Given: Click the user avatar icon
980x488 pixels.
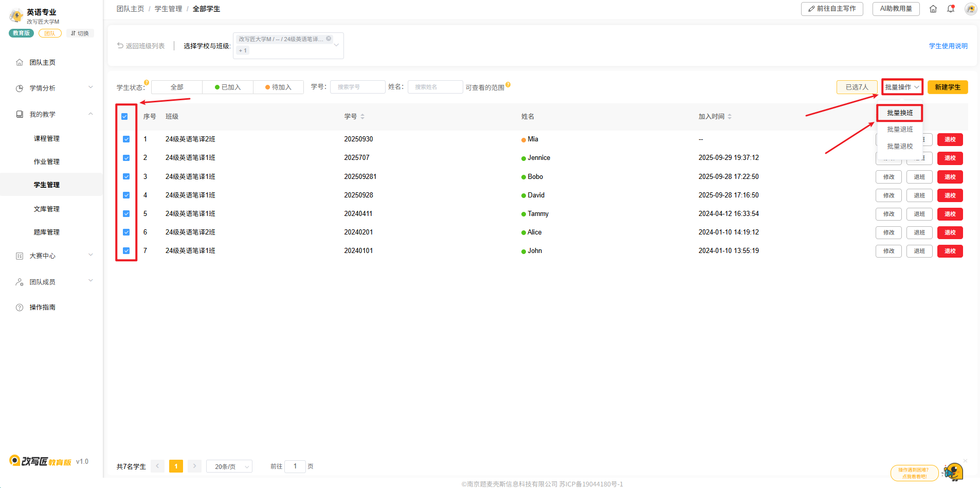Looking at the screenshot, I should tap(970, 9).
